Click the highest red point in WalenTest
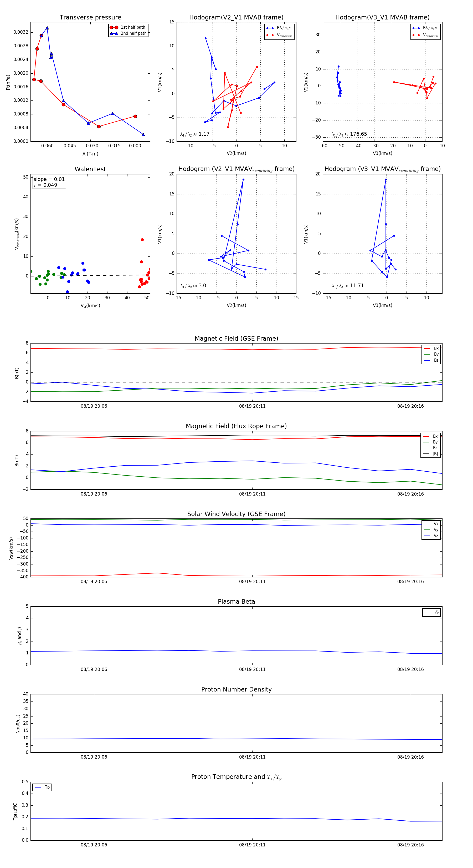The height and width of the screenshot is (868, 473). click(142, 240)
